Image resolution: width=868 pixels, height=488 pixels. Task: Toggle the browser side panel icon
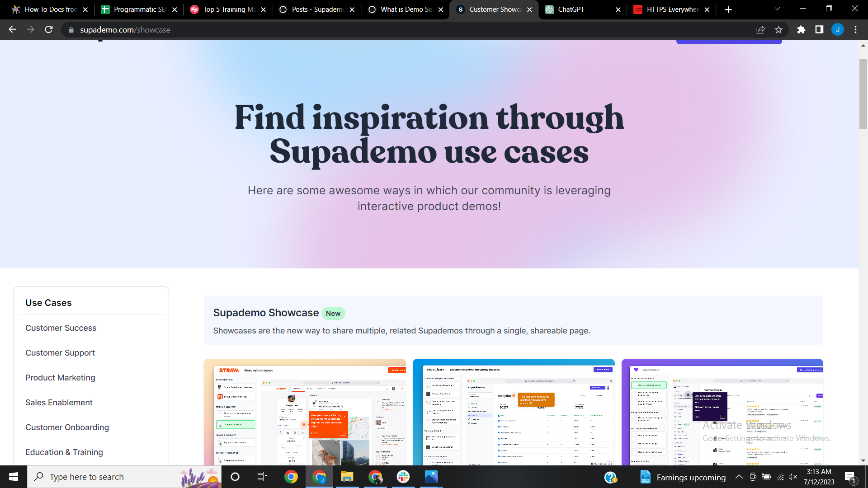tap(819, 30)
